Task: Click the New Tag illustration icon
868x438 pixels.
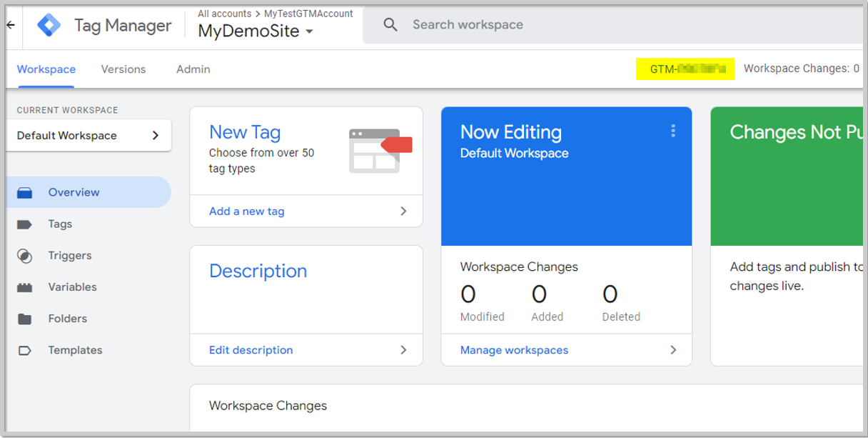Action: pyautogui.click(x=380, y=151)
